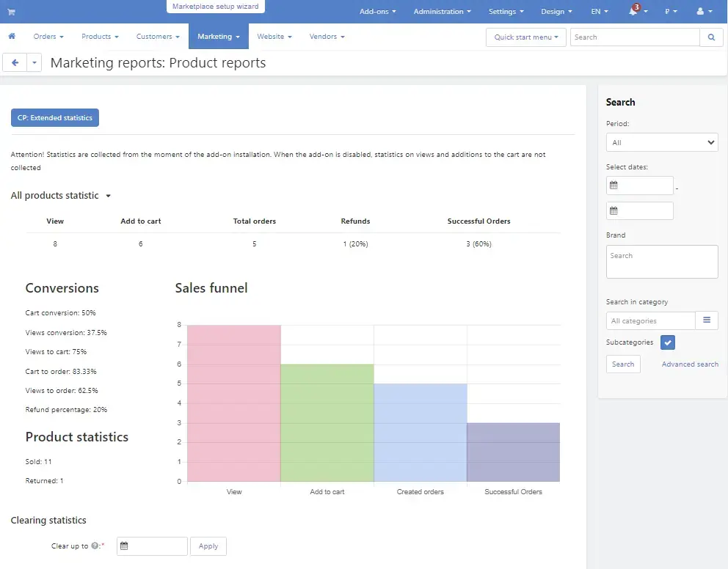Open the EN language selector
This screenshot has height=569, width=728.
pyautogui.click(x=599, y=12)
